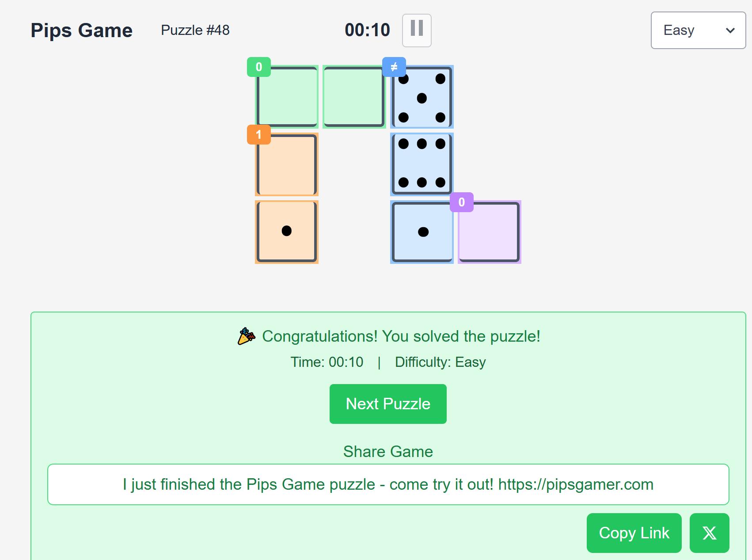The width and height of the screenshot is (752, 560).
Task: Click the one-pip tile in blue region
Action: [422, 232]
